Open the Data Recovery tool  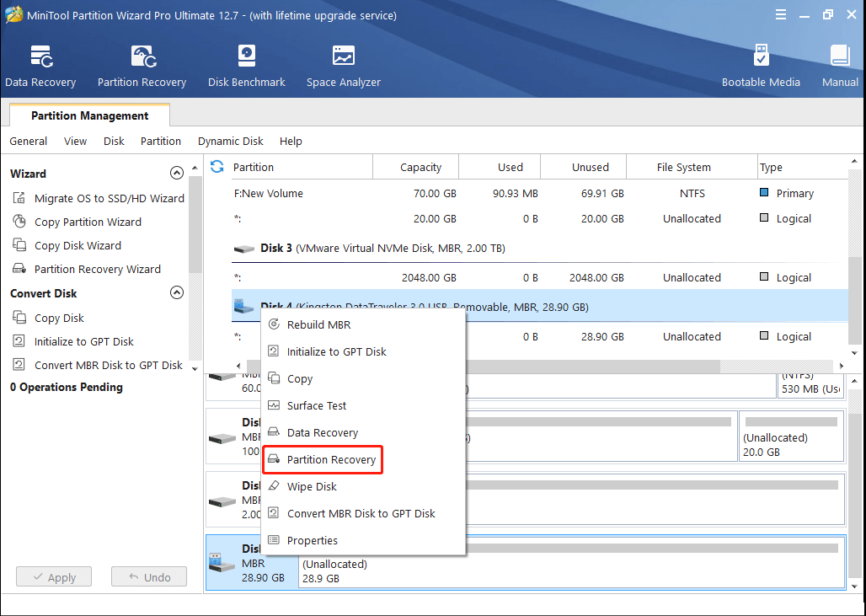pyautogui.click(x=40, y=67)
